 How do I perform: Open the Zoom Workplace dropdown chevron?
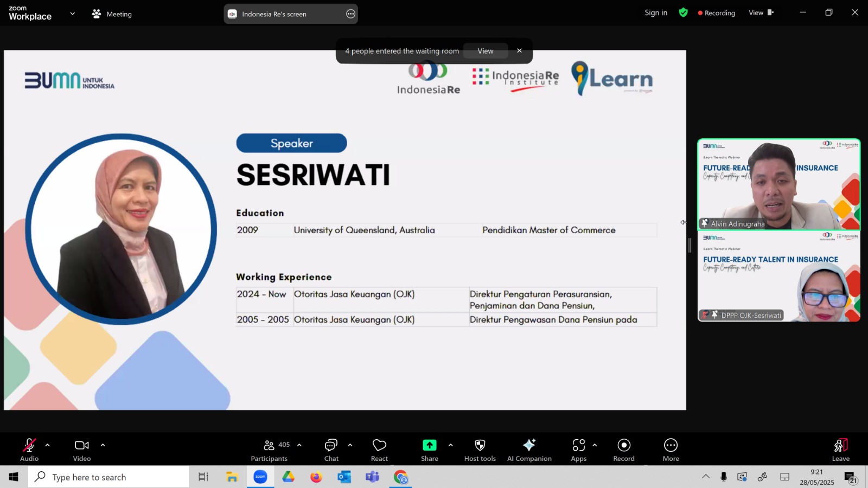click(72, 14)
